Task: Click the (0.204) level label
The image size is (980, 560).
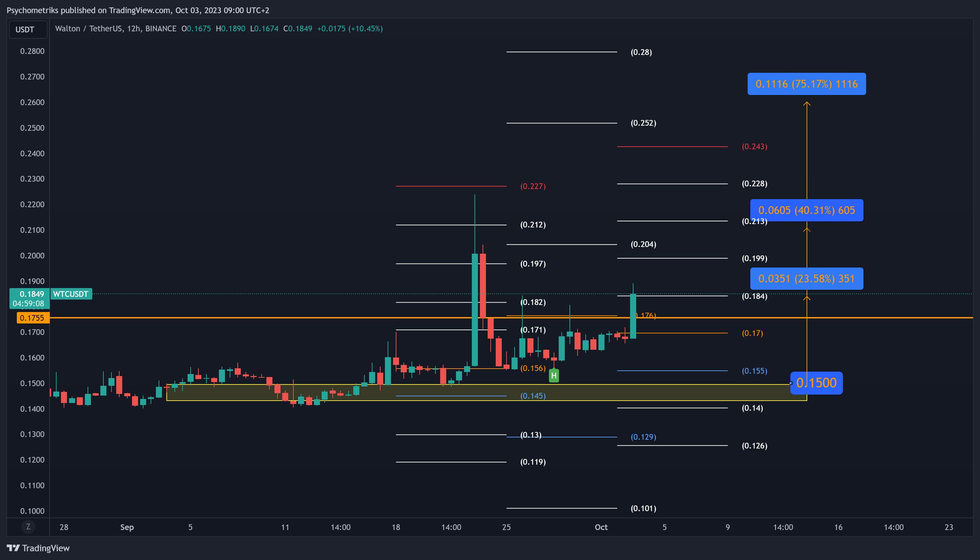Action: 643,244
